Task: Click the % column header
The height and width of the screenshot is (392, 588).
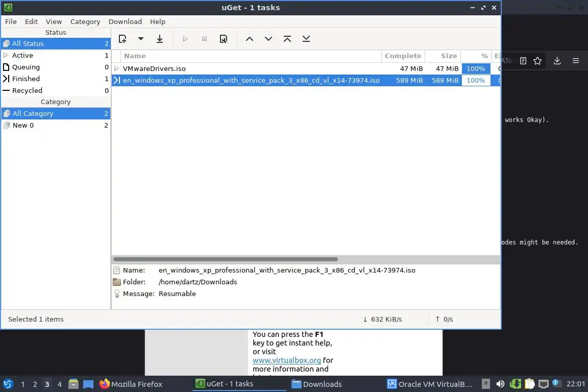Action: click(476, 56)
